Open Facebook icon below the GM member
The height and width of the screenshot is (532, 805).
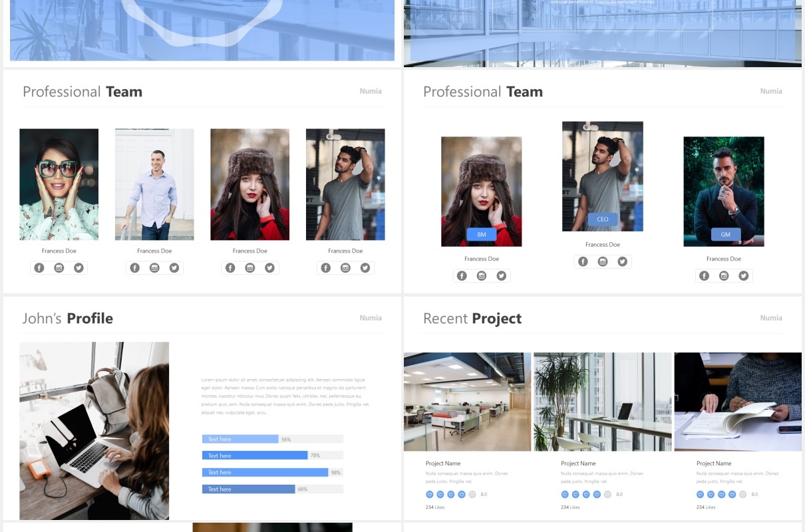[x=705, y=276]
